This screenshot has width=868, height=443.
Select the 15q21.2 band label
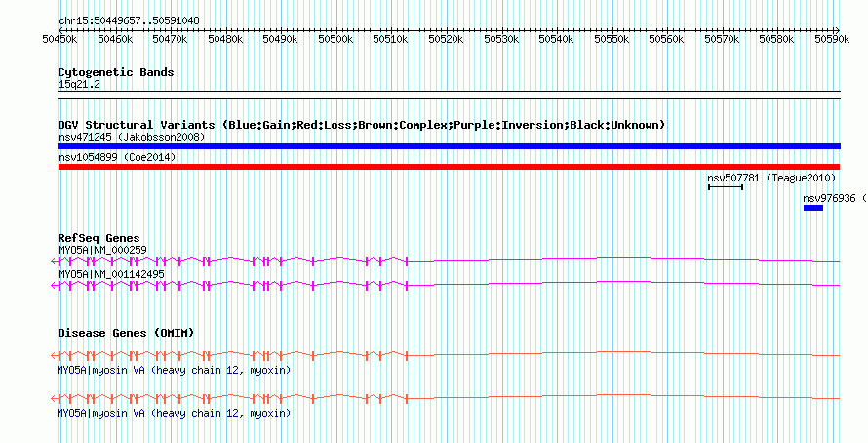79,85
